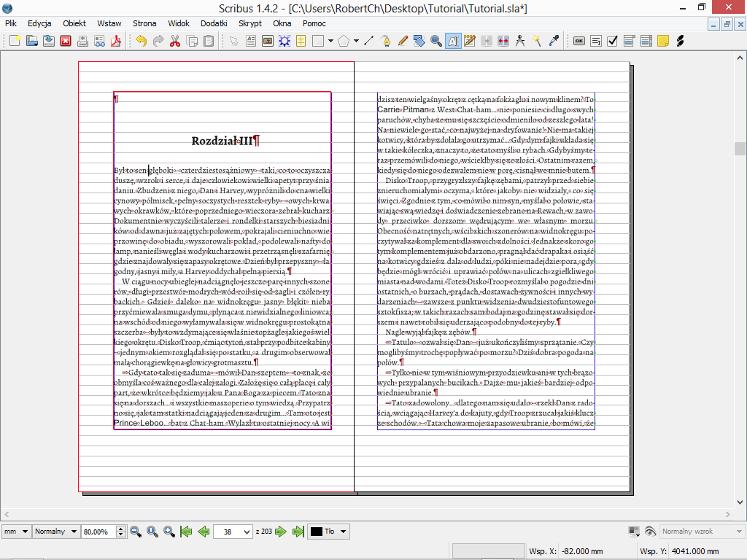
Task: Open the Tło layer dropdown
Action: click(329, 532)
